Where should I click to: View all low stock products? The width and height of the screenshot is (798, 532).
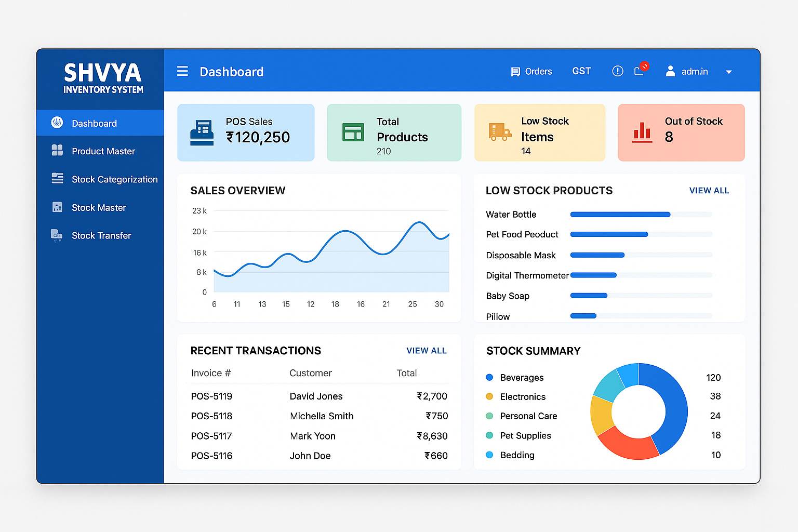(x=709, y=191)
